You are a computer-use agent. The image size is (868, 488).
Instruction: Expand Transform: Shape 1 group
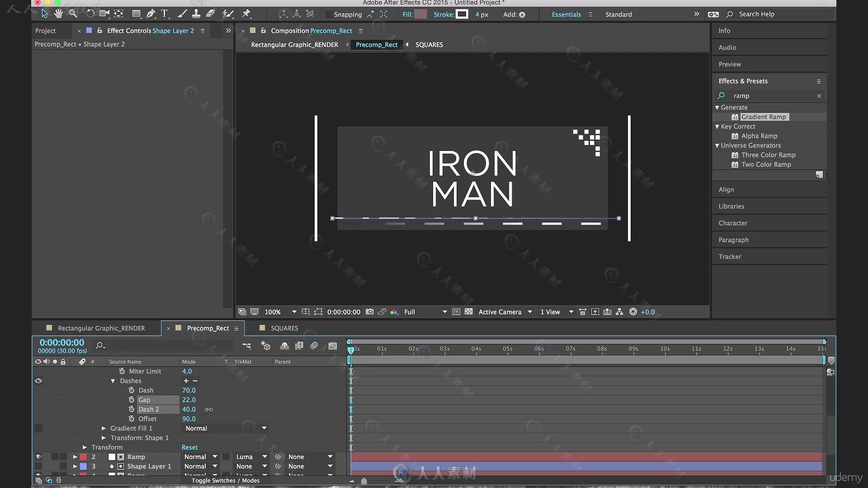point(104,438)
